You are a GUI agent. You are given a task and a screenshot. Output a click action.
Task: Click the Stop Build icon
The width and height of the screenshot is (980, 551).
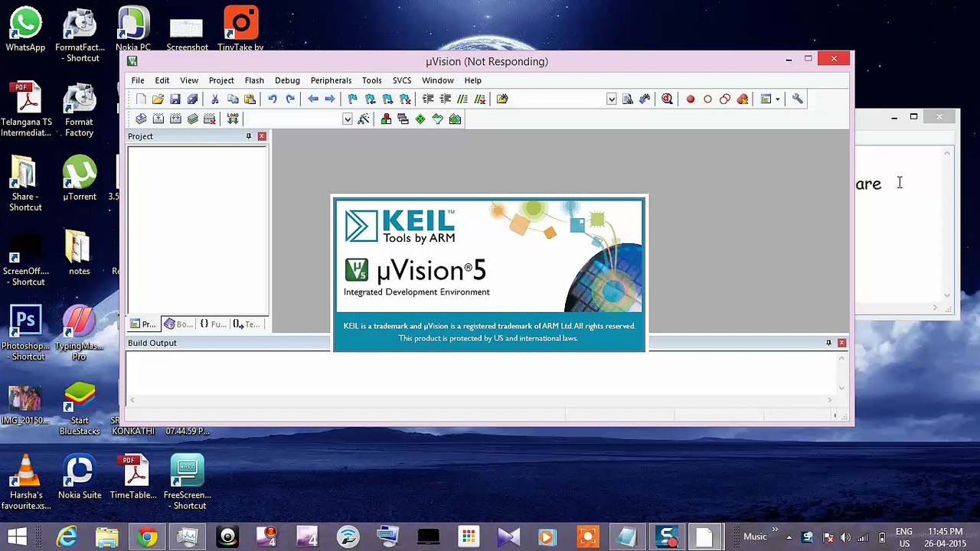[x=210, y=119]
